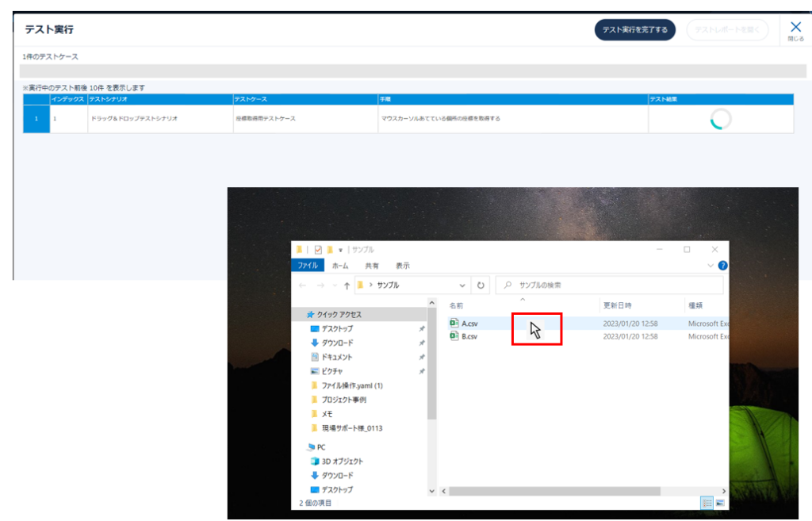Expand the address bar history dropdown
The width and height of the screenshot is (812, 521).
[463, 285]
